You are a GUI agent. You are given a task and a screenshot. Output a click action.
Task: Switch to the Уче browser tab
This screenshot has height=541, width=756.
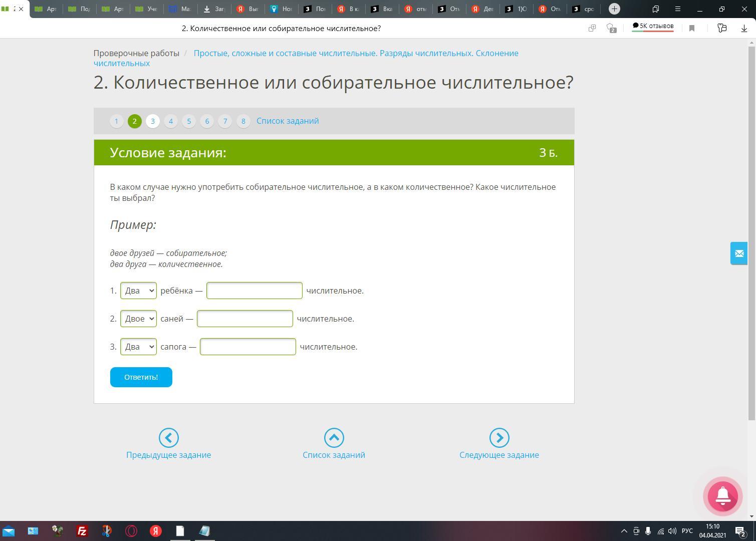click(147, 9)
